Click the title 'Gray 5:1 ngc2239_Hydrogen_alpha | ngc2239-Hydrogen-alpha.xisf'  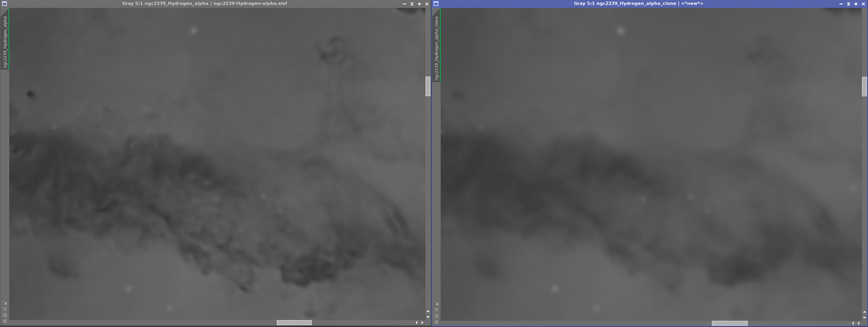[204, 3]
